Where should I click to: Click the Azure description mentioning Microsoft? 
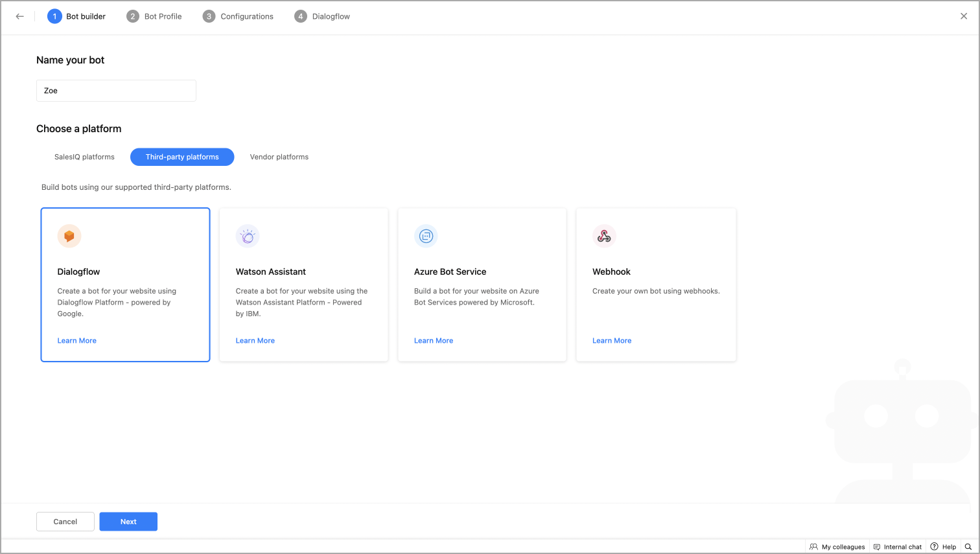point(476,297)
